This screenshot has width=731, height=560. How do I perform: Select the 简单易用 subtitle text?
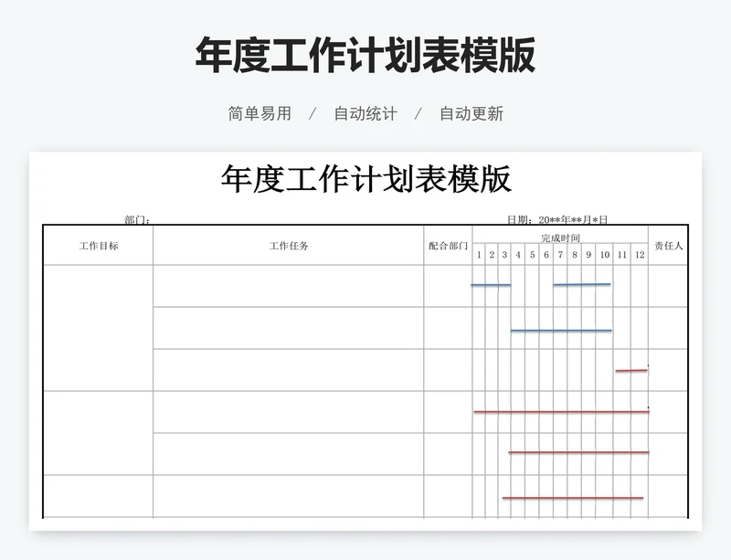coord(260,113)
